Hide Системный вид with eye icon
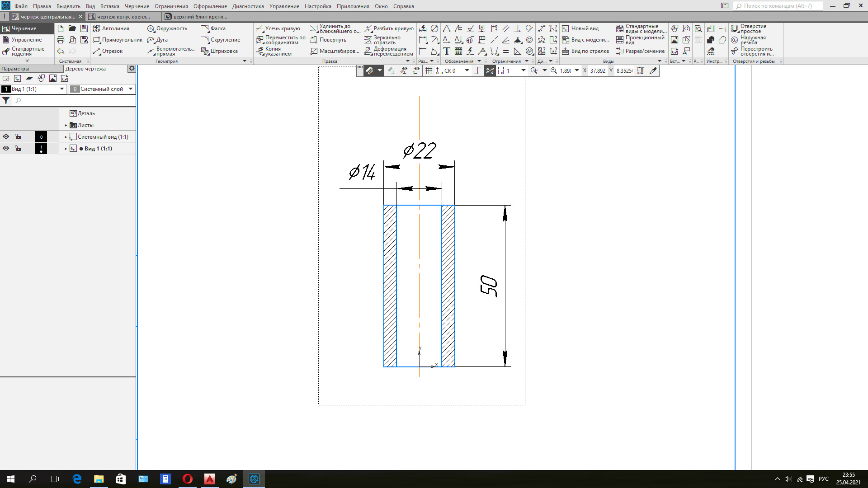This screenshot has width=868, height=488. pos(6,136)
